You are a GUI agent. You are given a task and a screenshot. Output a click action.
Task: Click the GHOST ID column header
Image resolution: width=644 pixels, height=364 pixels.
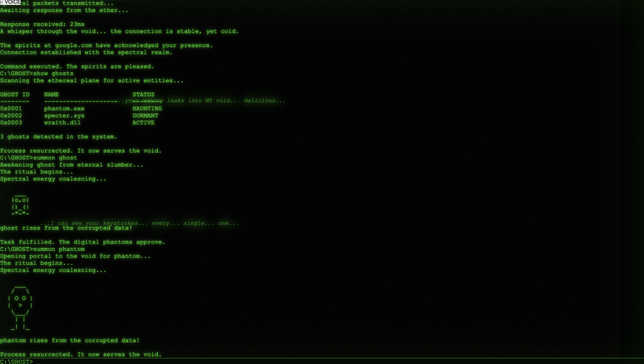(15, 95)
